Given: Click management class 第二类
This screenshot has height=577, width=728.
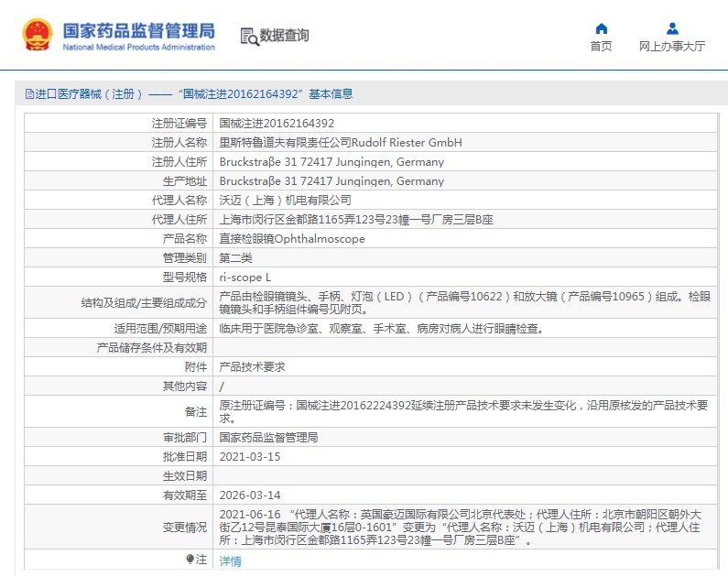Looking at the screenshot, I should point(235,258).
